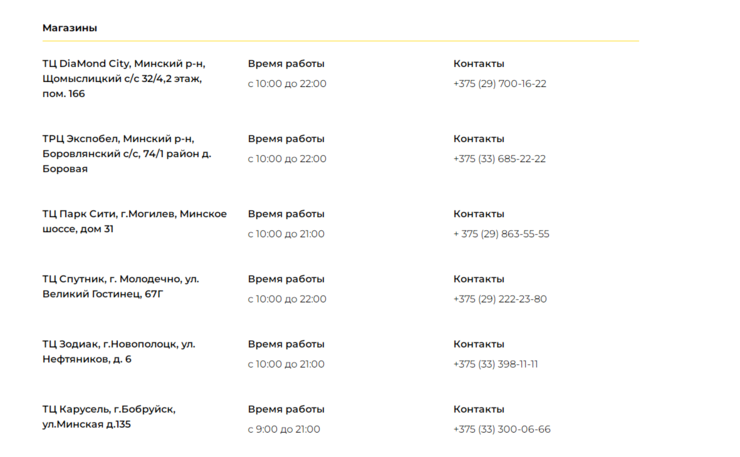Click Время работы label for ТРЦ Экспобел
The image size is (740, 457).
(x=286, y=139)
